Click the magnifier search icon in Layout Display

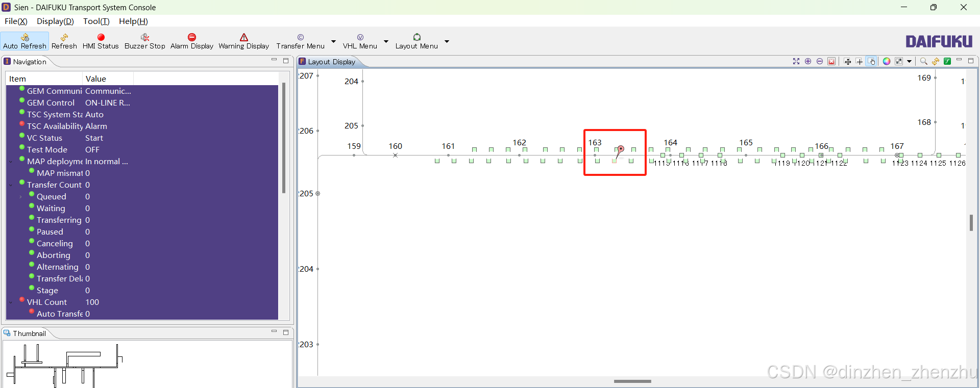(x=924, y=61)
